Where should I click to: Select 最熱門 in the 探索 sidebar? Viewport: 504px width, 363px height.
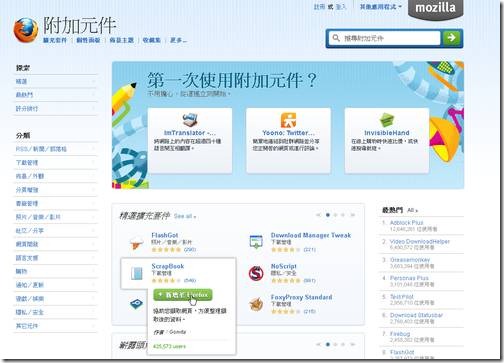[x=55, y=95]
